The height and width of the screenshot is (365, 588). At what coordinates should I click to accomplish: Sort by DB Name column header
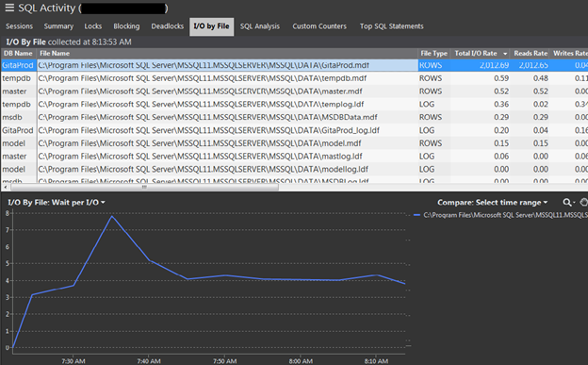[x=18, y=54]
